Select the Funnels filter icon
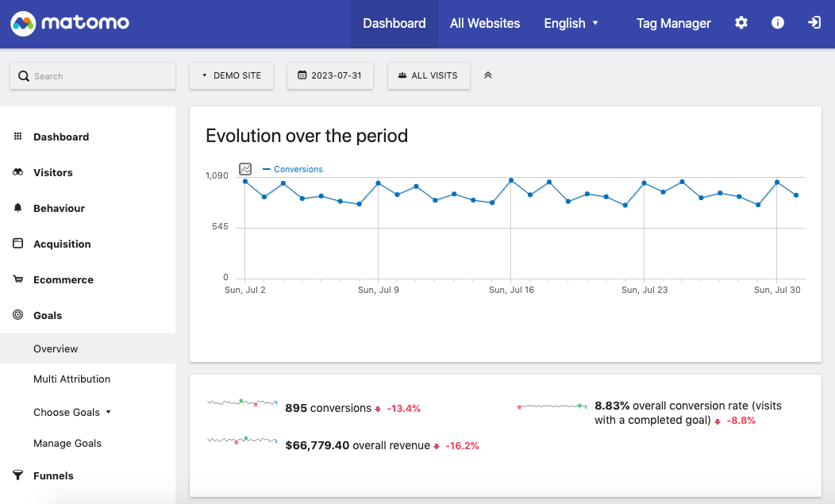The image size is (835, 504). pyautogui.click(x=17, y=475)
